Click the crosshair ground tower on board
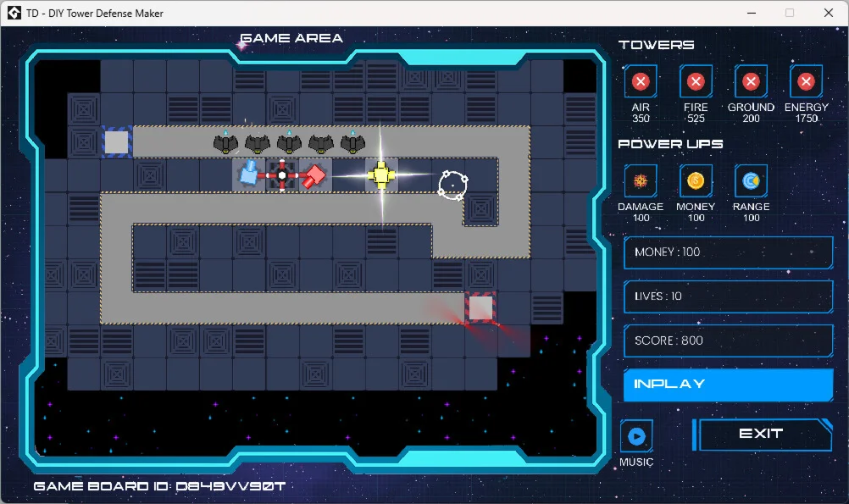 coord(282,175)
